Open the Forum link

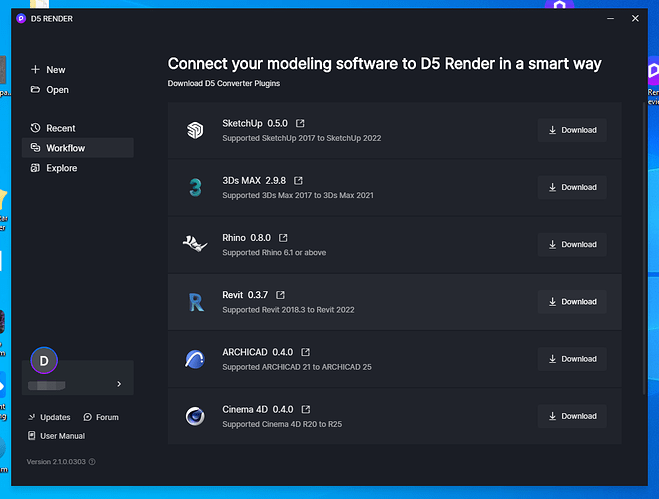tap(101, 417)
